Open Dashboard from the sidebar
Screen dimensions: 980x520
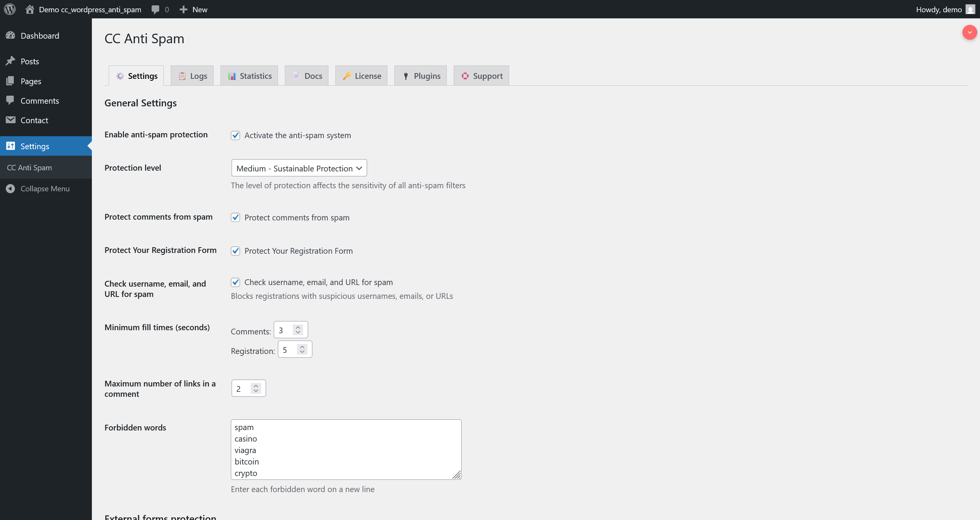(39, 36)
